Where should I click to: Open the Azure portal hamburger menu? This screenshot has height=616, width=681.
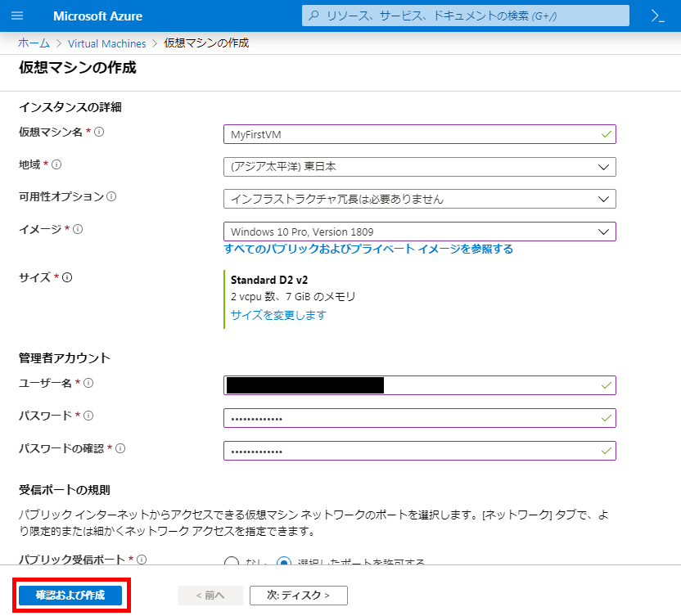click(17, 16)
